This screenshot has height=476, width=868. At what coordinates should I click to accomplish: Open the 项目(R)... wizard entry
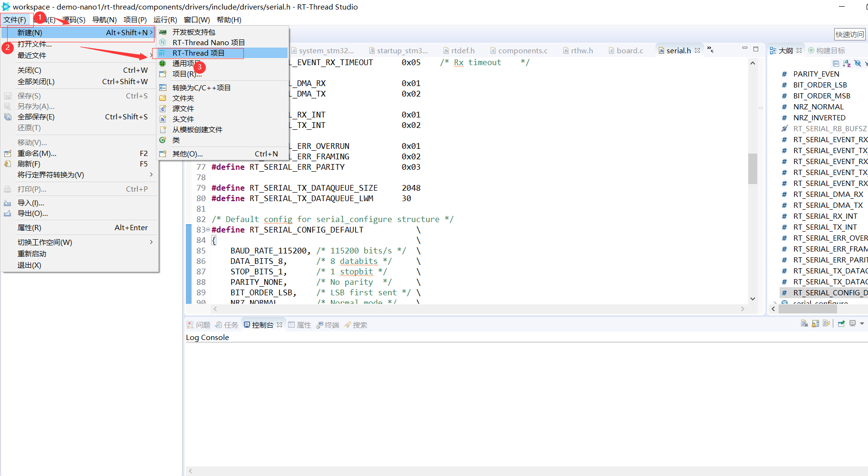tap(222, 74)
